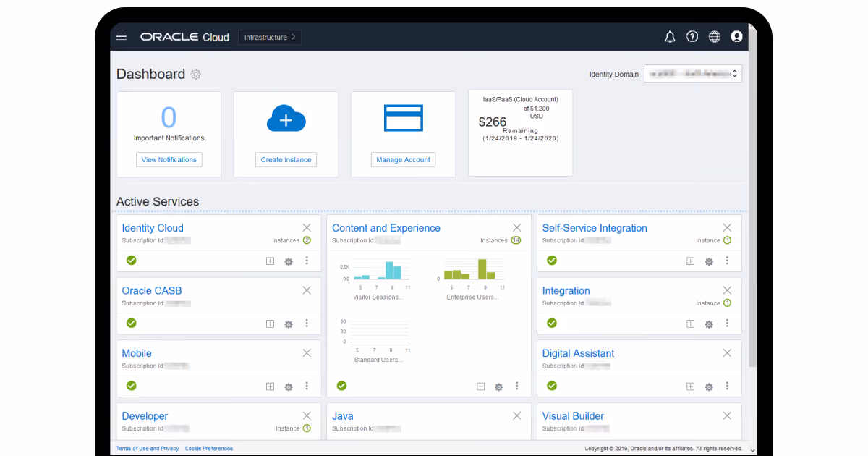This screenshot has width=868, height=456.
Task: Open Terms of Use and Privacy link
Action: click(148, 449)
